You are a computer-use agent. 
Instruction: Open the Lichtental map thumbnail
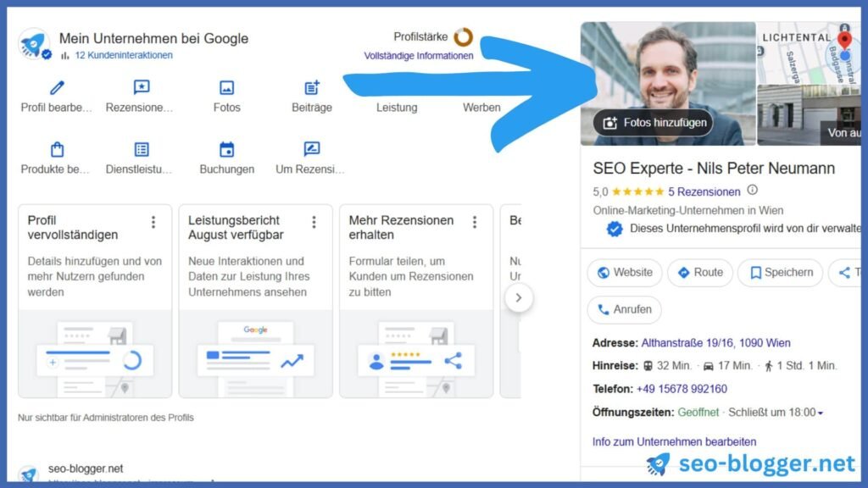(809, 53)
